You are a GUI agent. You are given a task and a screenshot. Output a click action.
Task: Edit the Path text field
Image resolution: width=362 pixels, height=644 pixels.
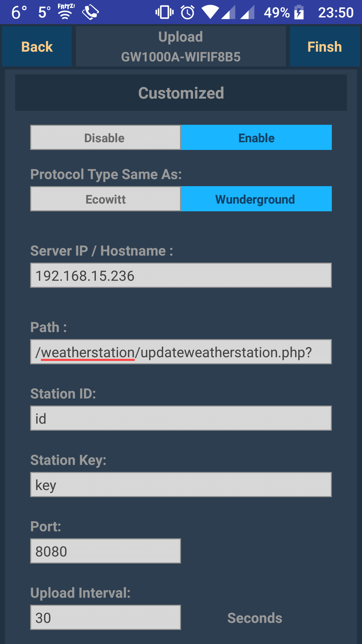181,352
